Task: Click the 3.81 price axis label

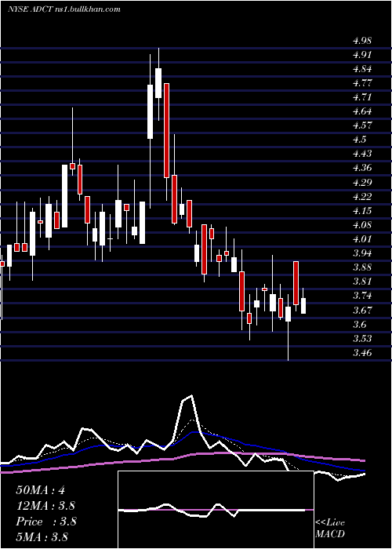Action: click(361, 282)
